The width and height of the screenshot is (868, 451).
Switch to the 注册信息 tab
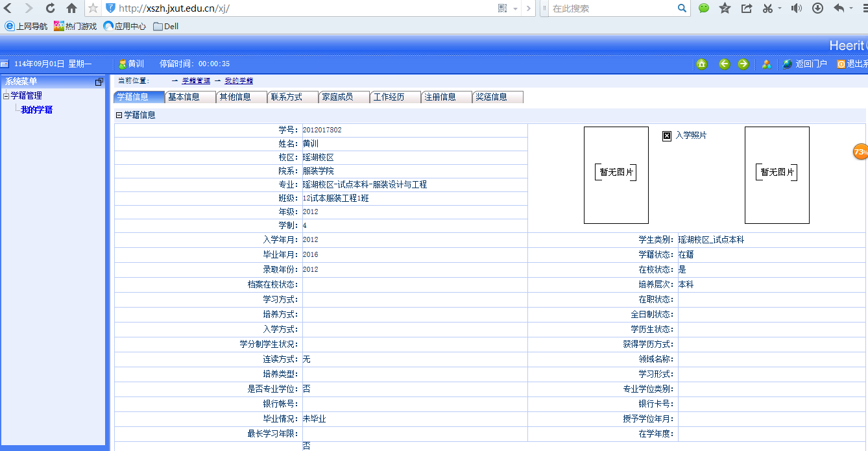446,97
